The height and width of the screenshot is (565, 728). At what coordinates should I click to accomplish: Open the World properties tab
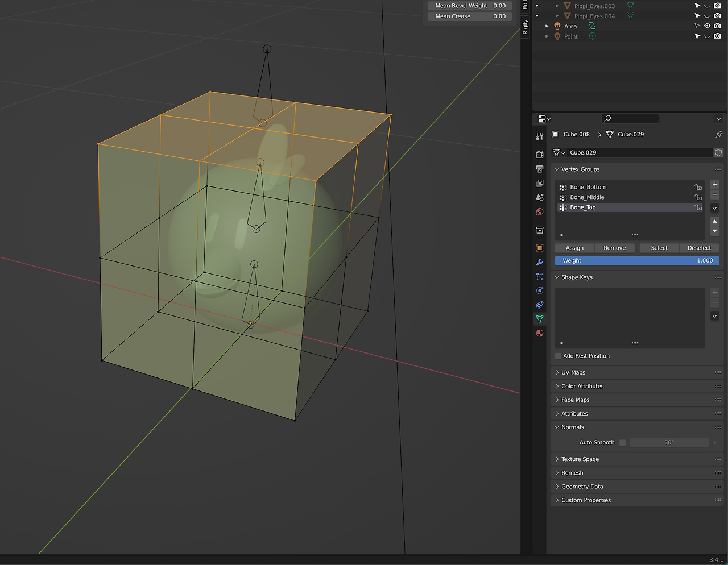540,211
